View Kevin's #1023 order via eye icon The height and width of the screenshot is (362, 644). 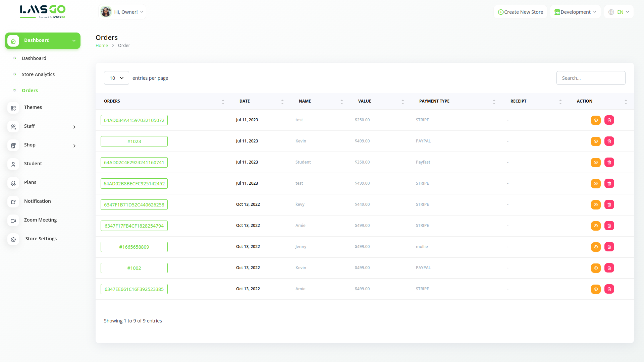point(596,141)
